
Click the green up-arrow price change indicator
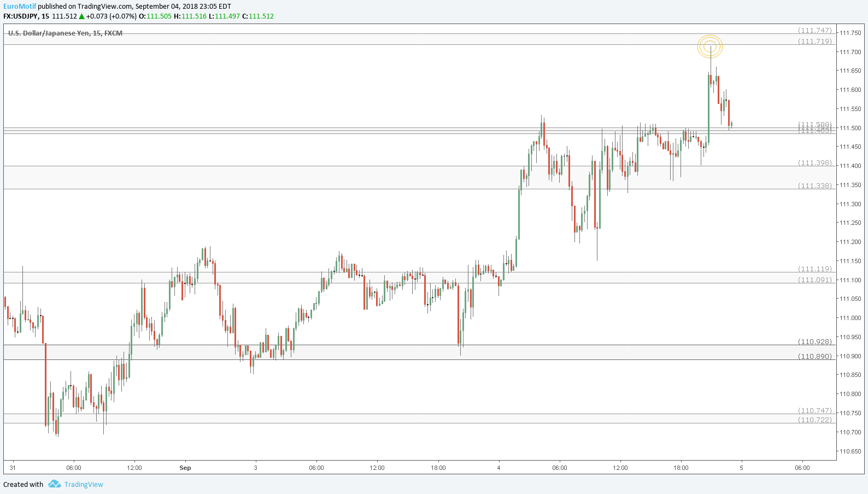pos(81,16)
